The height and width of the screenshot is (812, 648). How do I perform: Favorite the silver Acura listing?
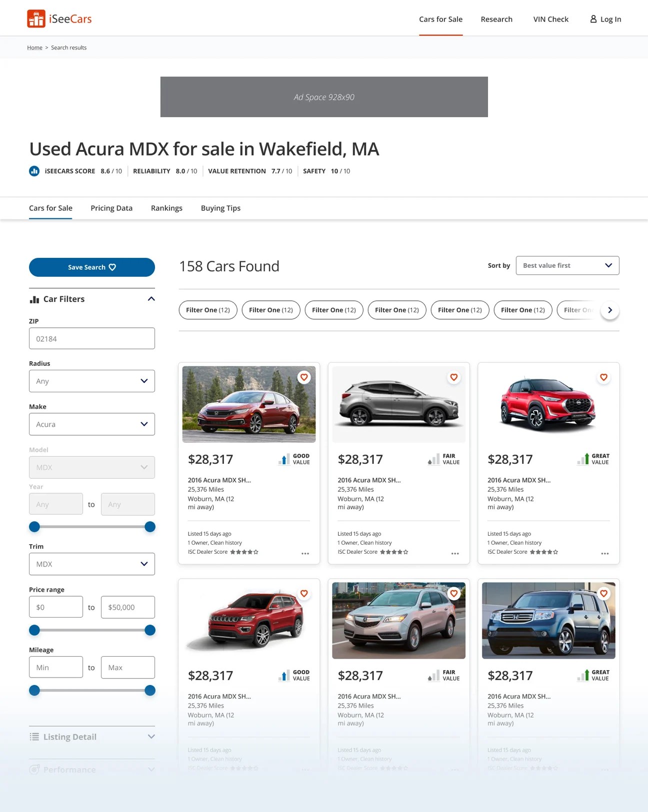point(454,594)
